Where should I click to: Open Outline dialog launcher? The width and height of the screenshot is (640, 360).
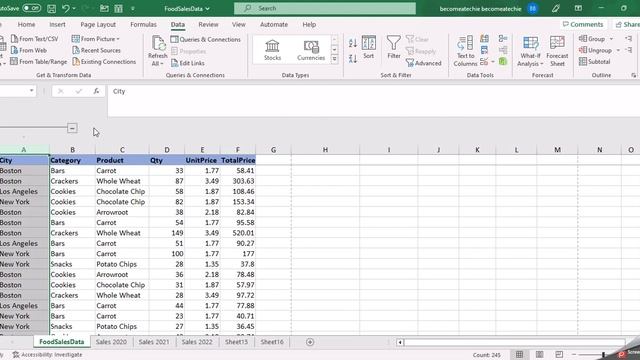(633, 76)
